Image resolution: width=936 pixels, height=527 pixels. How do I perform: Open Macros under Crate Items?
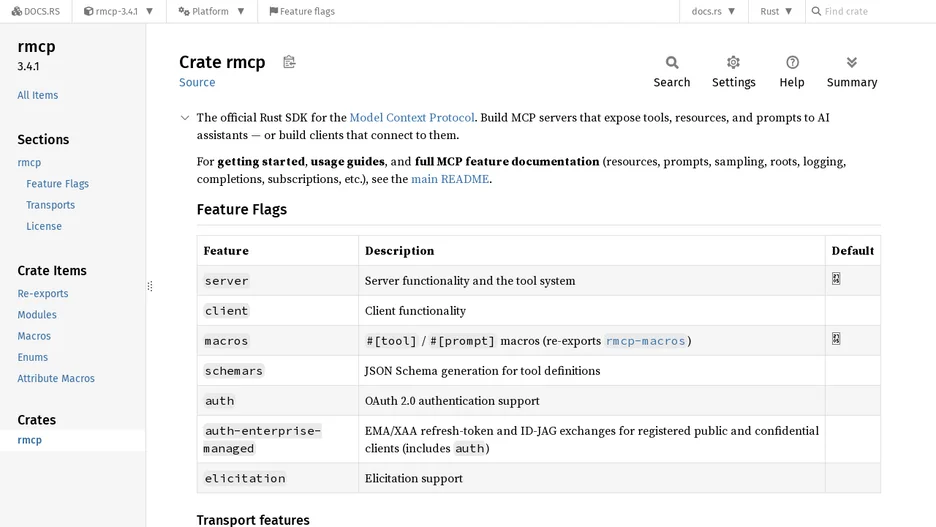click(x=34, y=336)
